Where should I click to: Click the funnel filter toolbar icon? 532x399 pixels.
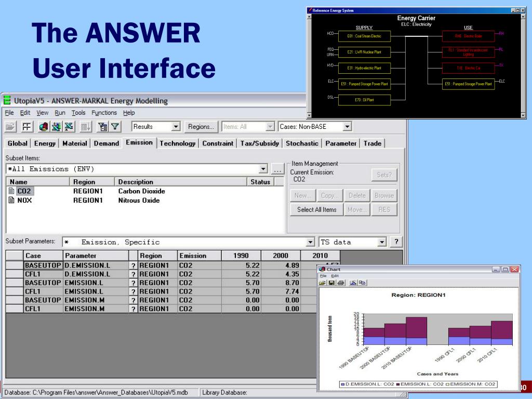point(115,127)
